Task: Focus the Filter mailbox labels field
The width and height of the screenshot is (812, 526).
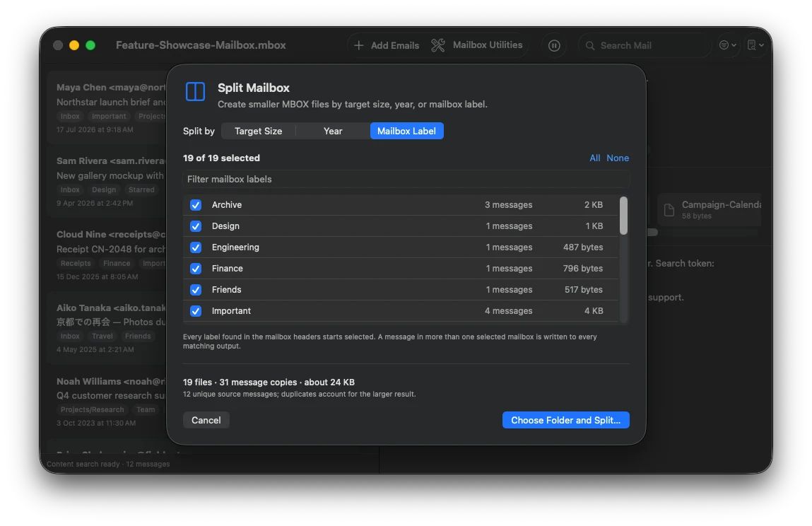Action: [406, 180]
